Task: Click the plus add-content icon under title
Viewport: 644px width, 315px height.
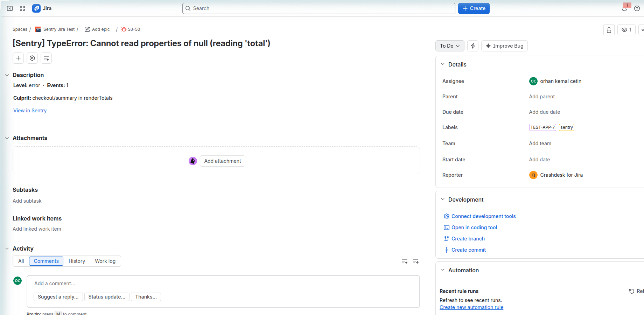Action: click(x=18, y=58)
